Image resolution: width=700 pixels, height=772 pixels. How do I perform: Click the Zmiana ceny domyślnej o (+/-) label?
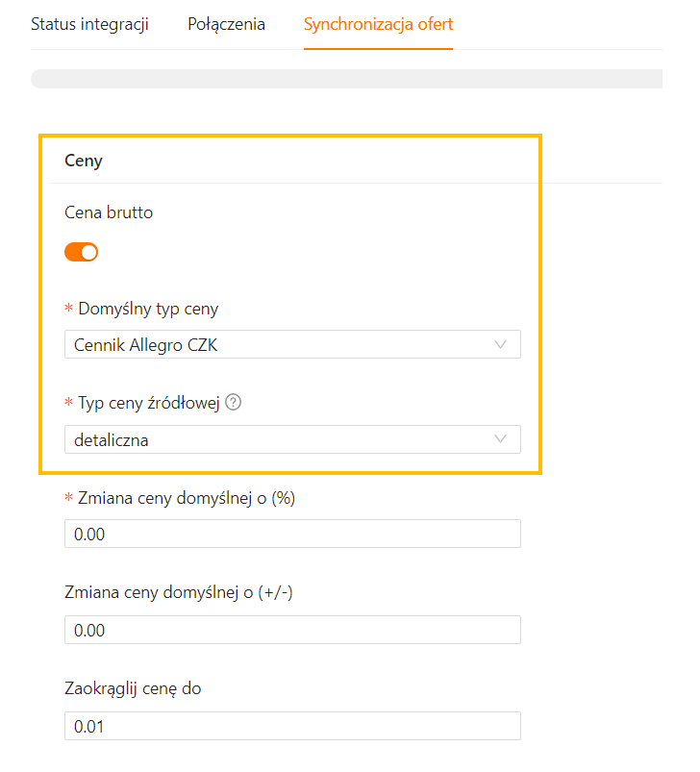[x=178, y=592]
